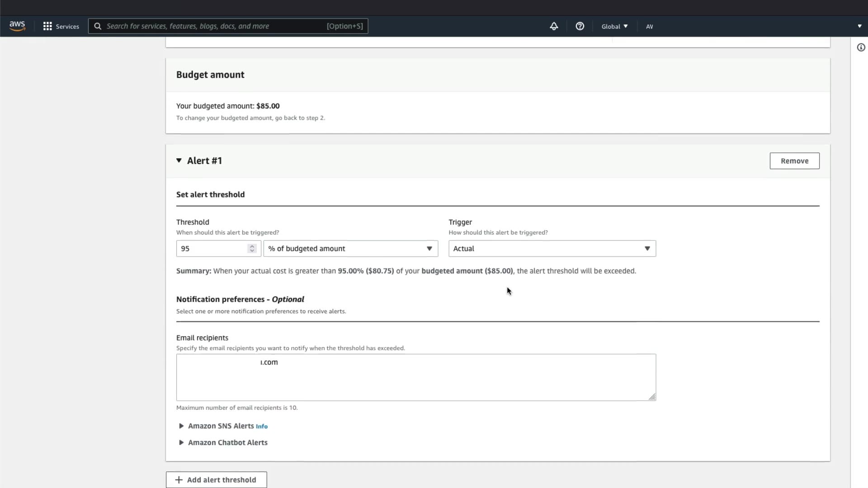Open the AV account menu
868x488 pixels.
(649, 26)
